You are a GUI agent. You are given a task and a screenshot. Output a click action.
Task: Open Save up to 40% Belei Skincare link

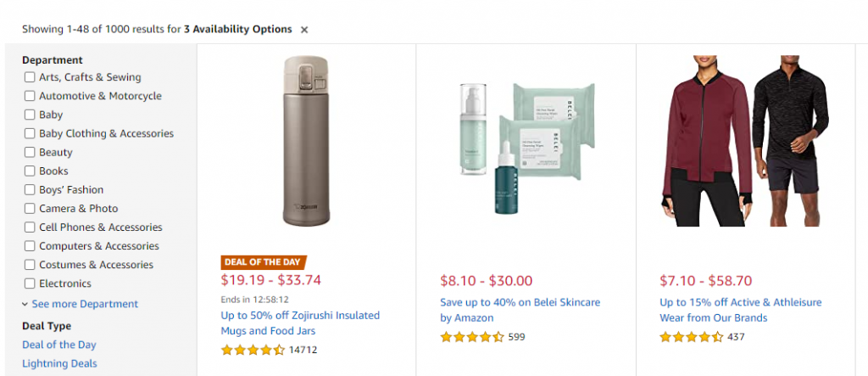point(520,310)
